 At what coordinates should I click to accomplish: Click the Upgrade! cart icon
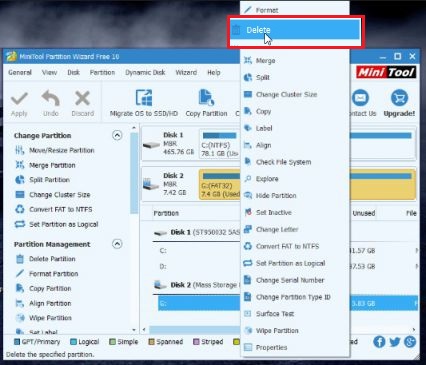pyautogui.click(x=399, y=98)
